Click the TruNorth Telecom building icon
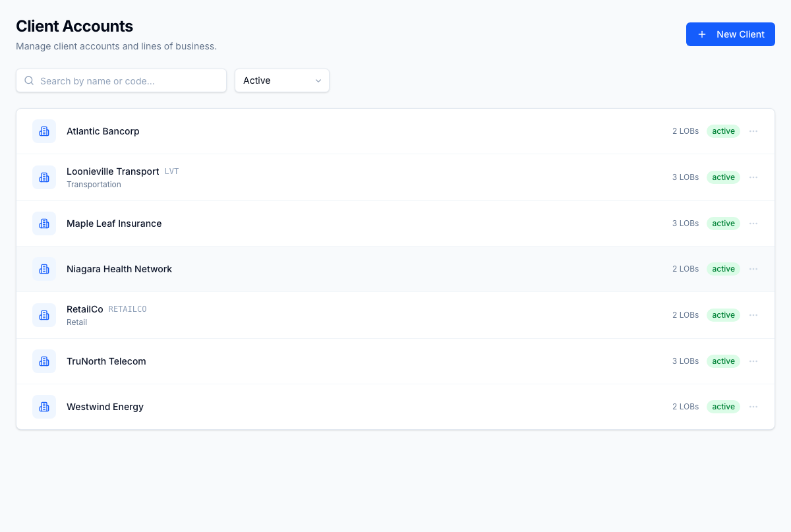Screen dimensions: 791x532 coord(44,361)
